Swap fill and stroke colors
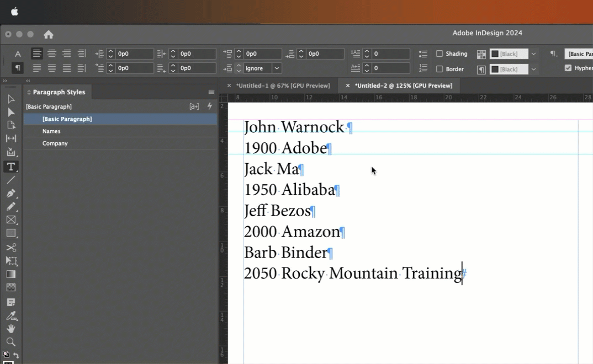The height and width of the screenshot is (364, 593). click(x=16, y=355)
